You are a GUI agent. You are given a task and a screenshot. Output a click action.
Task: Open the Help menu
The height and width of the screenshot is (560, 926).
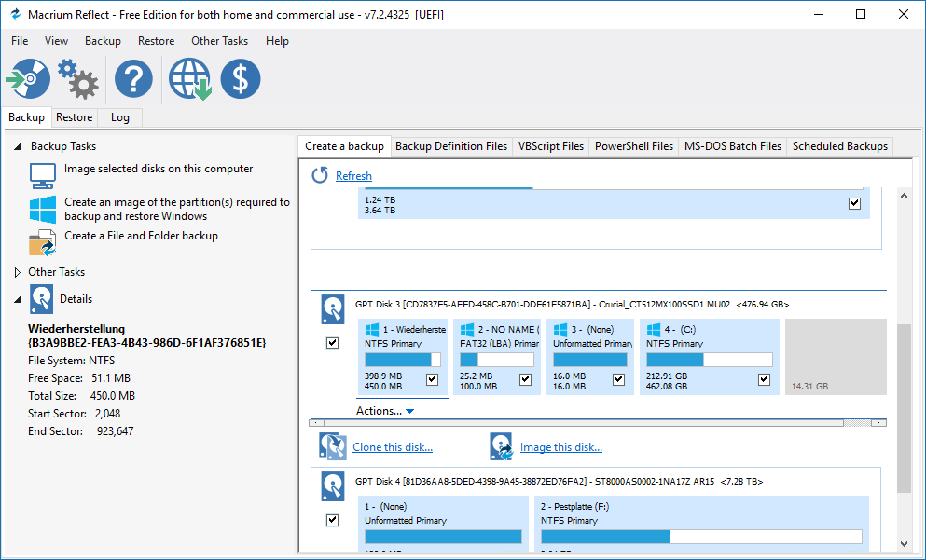pos(277,41)
